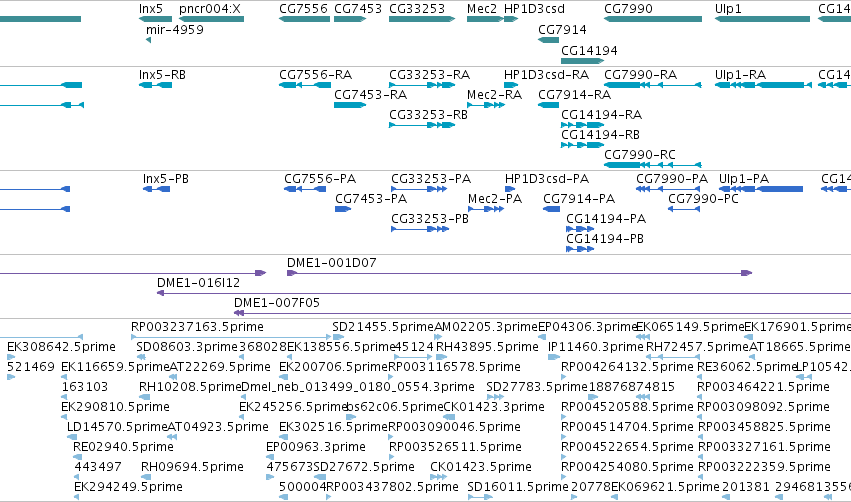The width and height of the screenshot is (851, 502).
Task: Select the HP1D3csd gene label
Action: [535, 9]
